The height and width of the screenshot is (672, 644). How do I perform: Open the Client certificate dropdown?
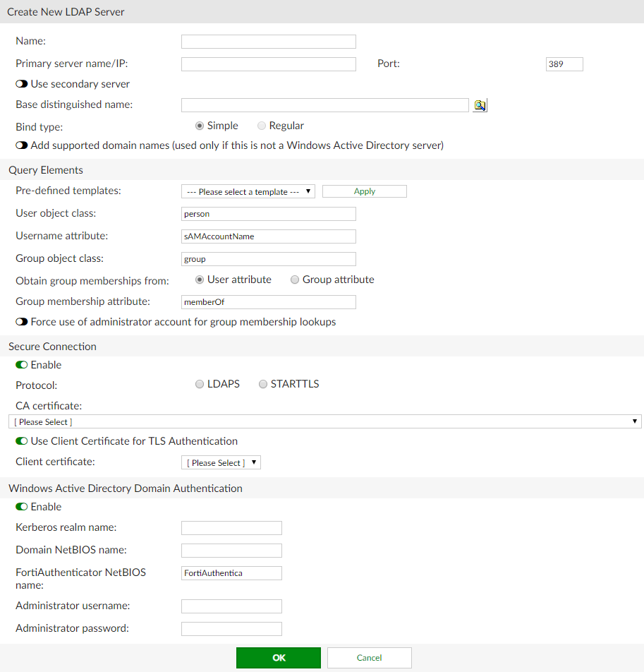(x=221, y=462)
